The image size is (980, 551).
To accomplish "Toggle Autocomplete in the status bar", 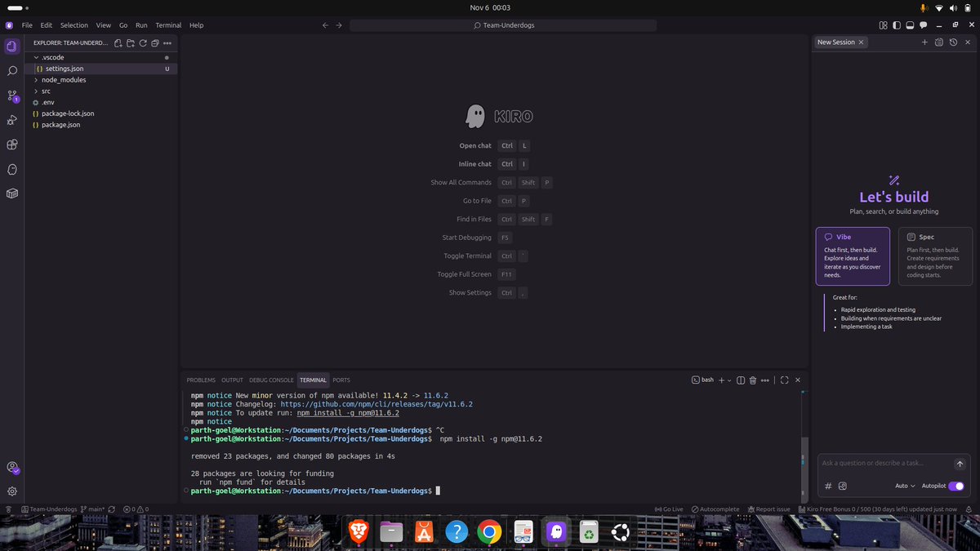I will pyautogui.click(x=715, y=509).
